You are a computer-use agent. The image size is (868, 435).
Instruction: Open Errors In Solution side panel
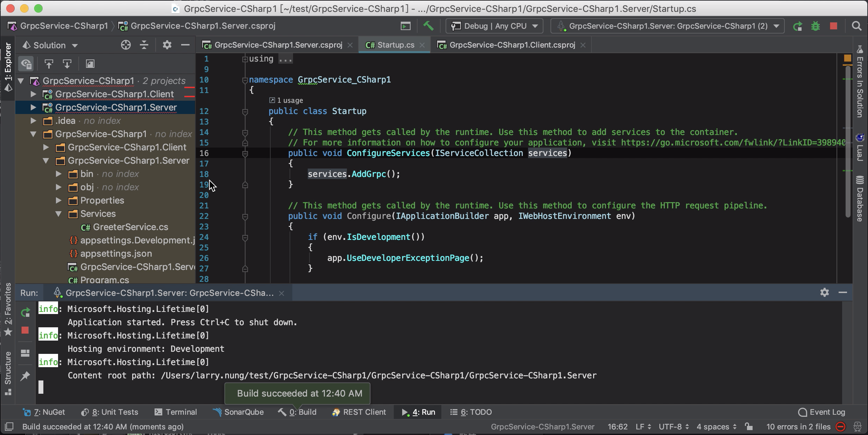click(860, 82)
